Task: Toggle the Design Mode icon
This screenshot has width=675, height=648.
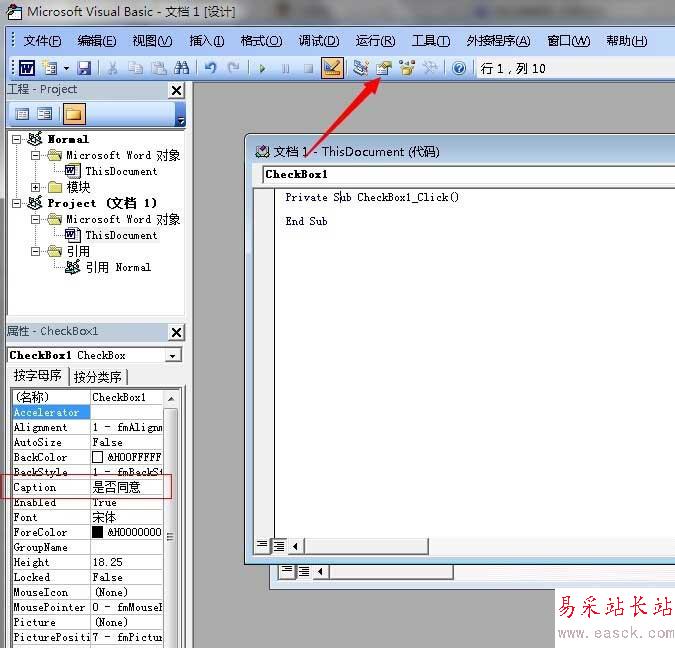Action: [332, 68]
